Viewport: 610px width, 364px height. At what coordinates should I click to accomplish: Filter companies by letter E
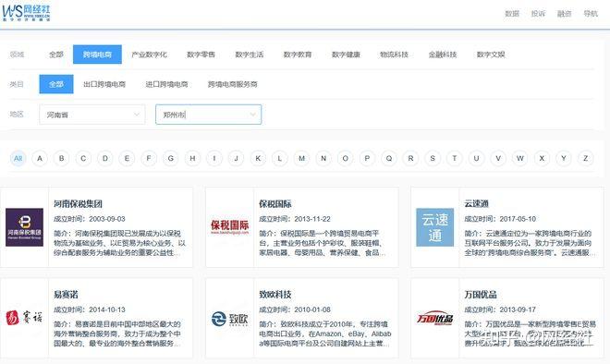point(127,158)
